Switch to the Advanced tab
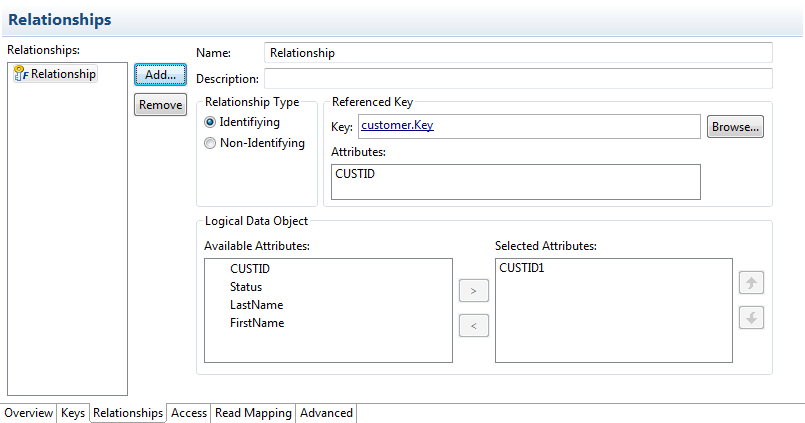The width and height of the screenshot is (805, 423). pos(326,413)
